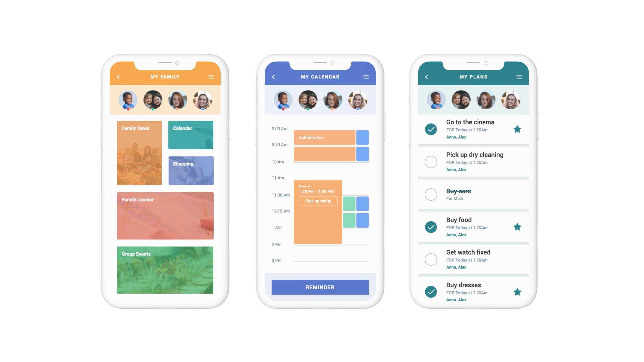Expand the Reminder button on calendar
This screenshot has width=644, height=362.
[322, 287]
